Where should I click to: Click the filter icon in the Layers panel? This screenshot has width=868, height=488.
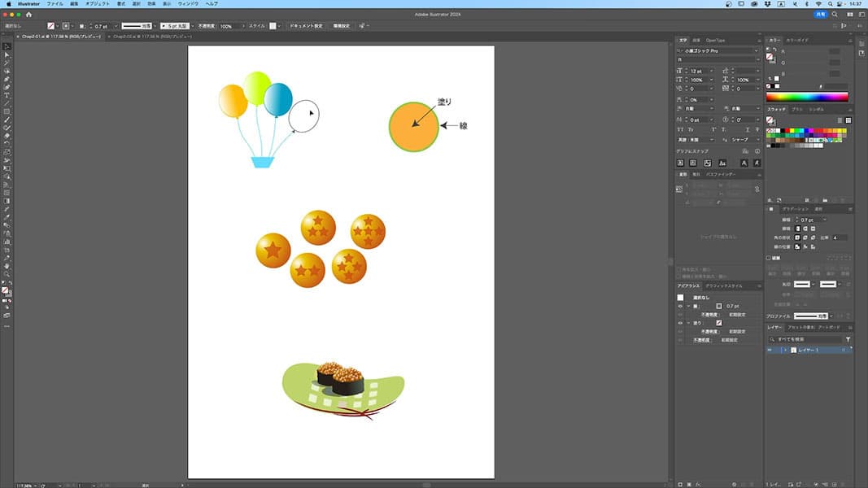click(848, 339)
